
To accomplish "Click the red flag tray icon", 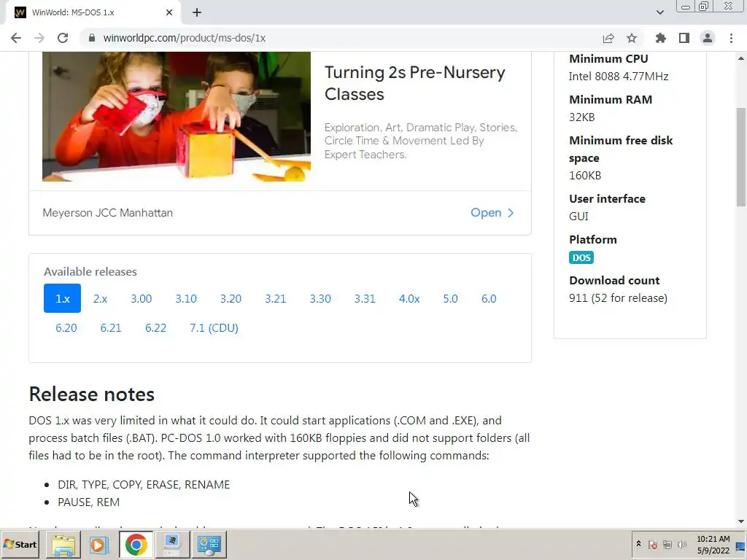I will (653, 544).
